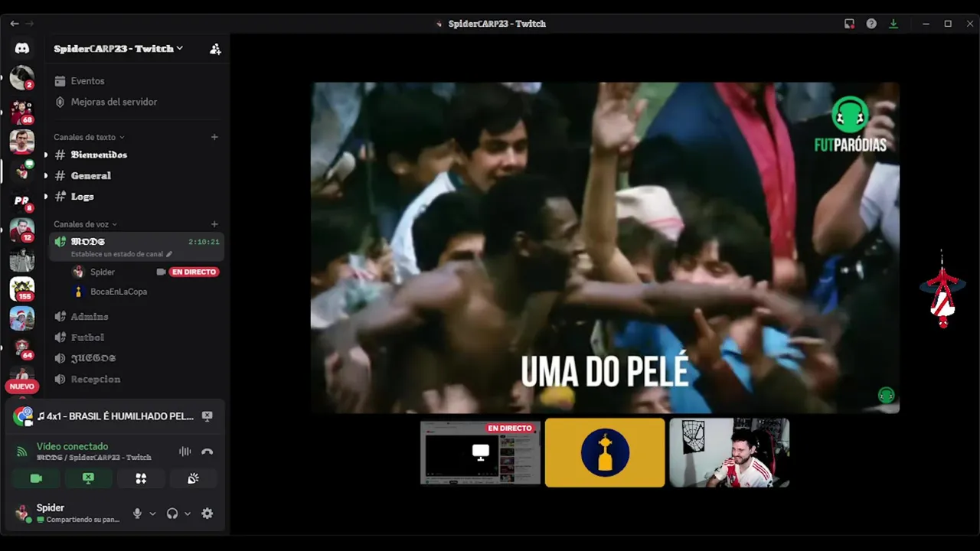Mute microphone
980x551 pixels.
pyautogui.click(x=137, y=514)
